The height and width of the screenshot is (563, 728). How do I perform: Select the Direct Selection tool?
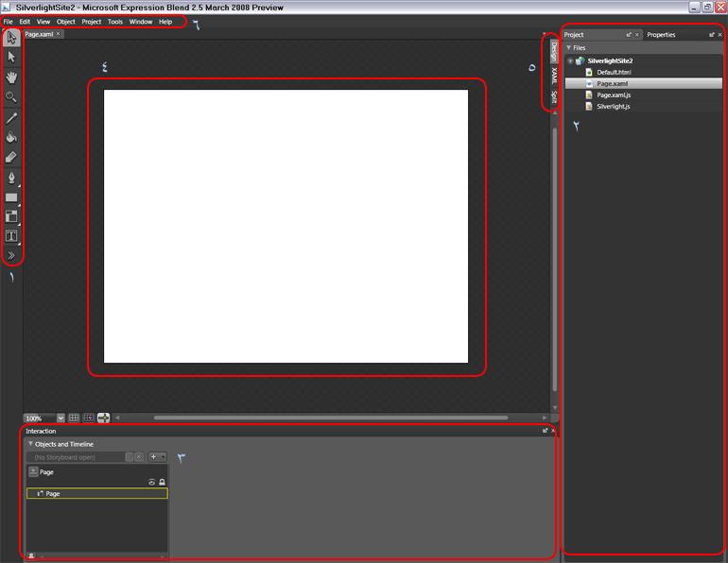pyautogui.click(x=11, y=57)
